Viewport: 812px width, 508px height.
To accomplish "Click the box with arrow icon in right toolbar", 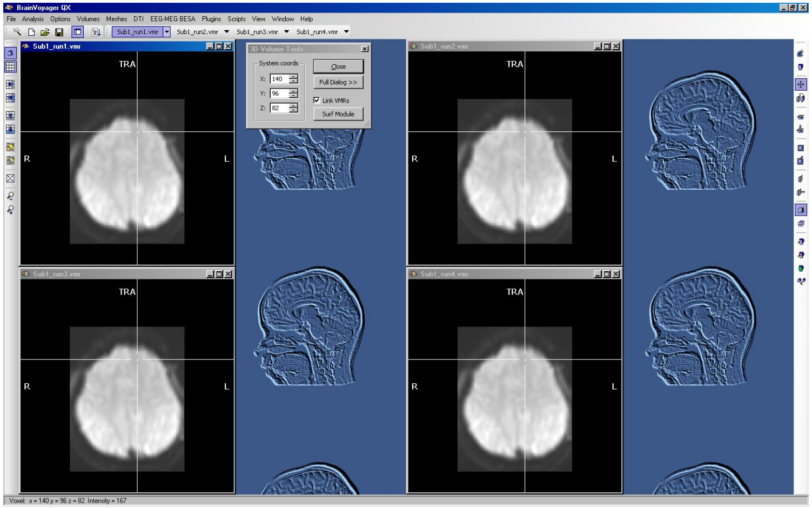I will click(x=801, y=161).
